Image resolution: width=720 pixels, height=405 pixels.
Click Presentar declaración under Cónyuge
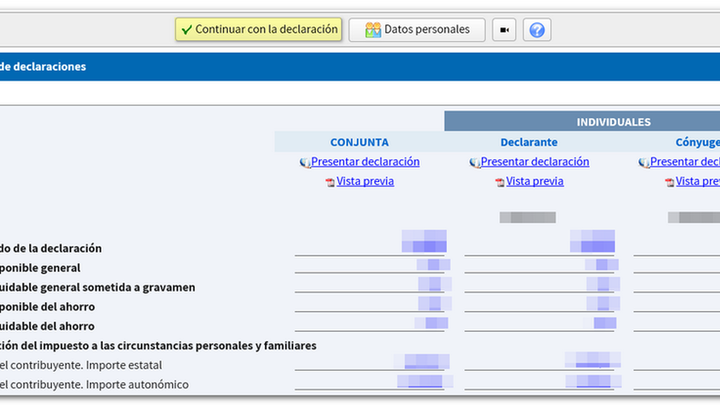[x=685, y=162]
